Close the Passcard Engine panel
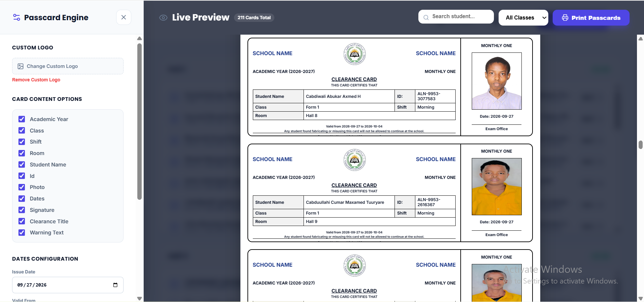The image size is (644, 302). pos(124,17)
